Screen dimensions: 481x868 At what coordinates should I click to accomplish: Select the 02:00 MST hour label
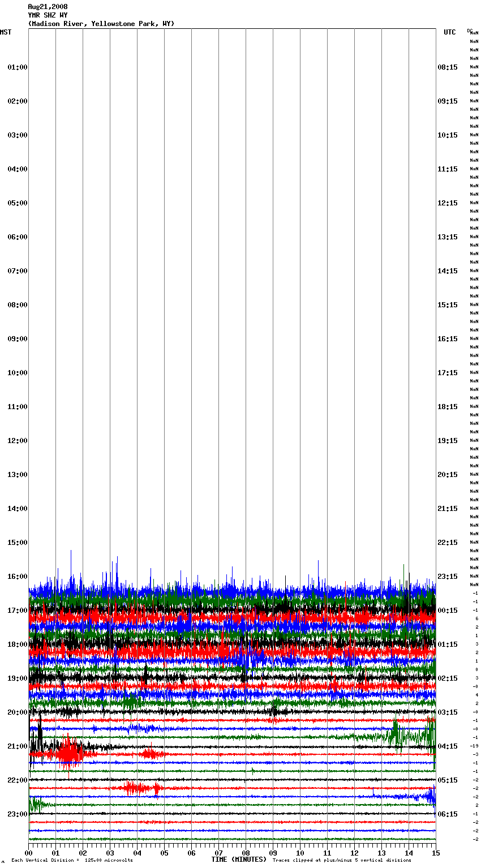tap(18, 101)
